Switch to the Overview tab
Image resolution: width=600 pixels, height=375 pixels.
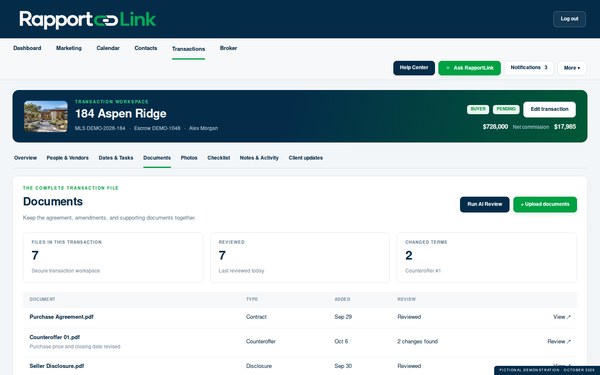[25, 158]
